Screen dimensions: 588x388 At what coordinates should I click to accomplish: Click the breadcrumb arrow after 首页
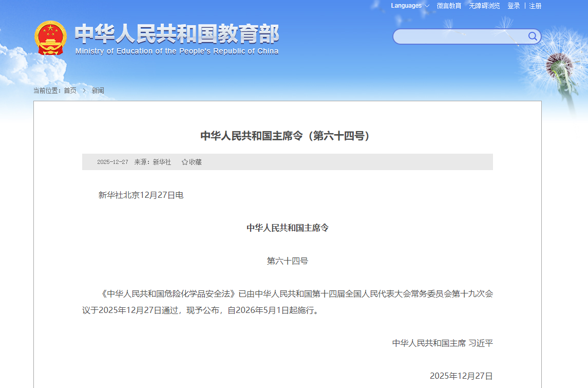point(84,90)
